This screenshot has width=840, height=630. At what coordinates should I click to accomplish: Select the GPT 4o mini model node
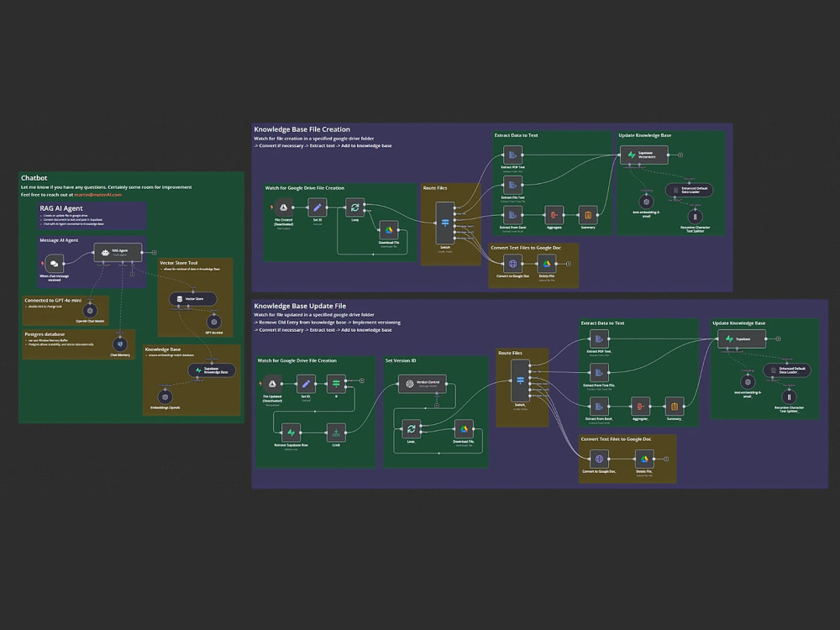[x=213, y=322]
